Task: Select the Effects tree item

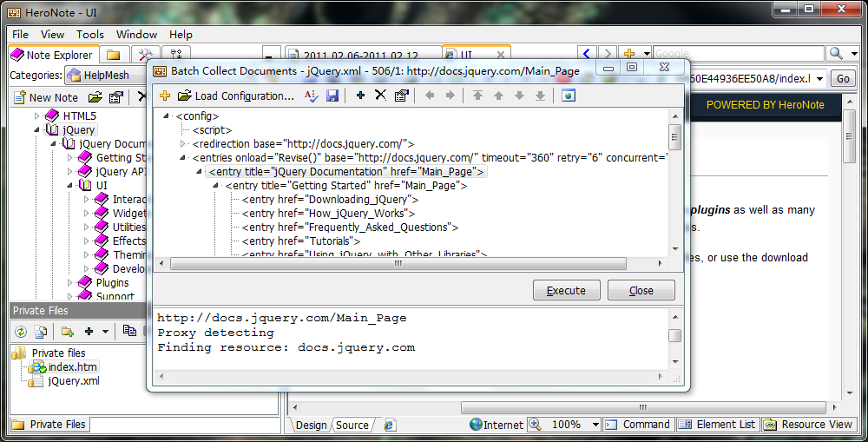Action: point(129,241)
